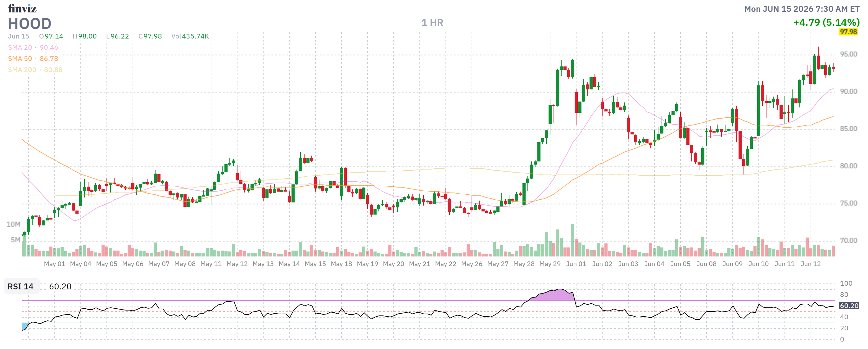Click the 75.00 price axis label
This screenshot has height=349, width=868.
848,203
